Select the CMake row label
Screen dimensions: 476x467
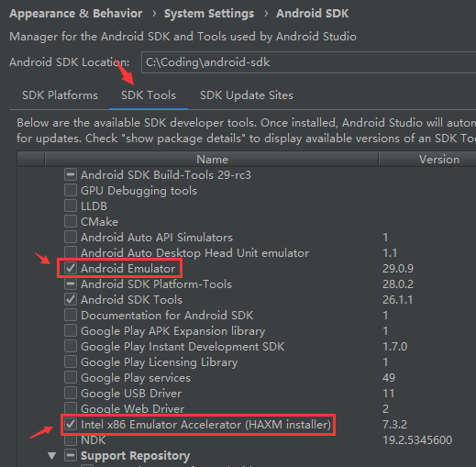click(x=99, y=222)
